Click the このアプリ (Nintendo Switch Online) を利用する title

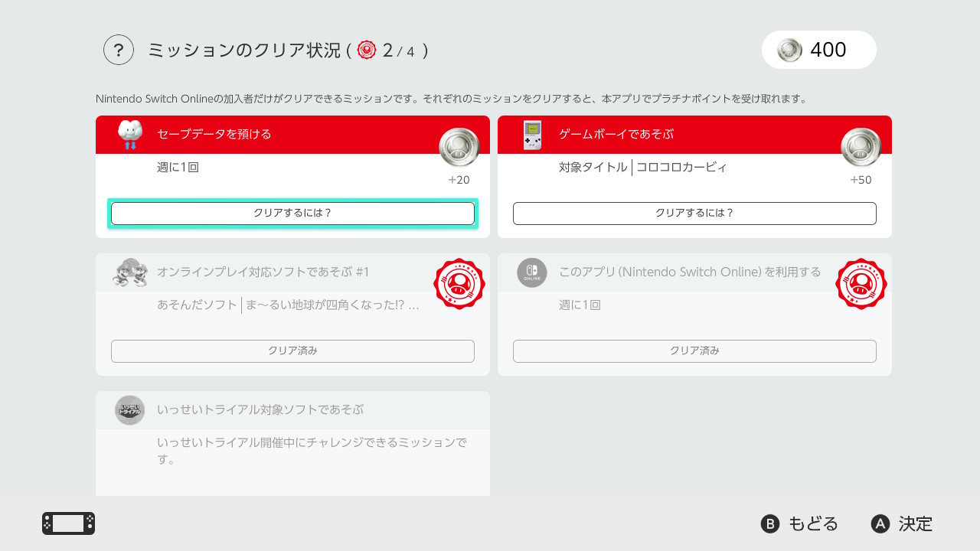[690, 272]
